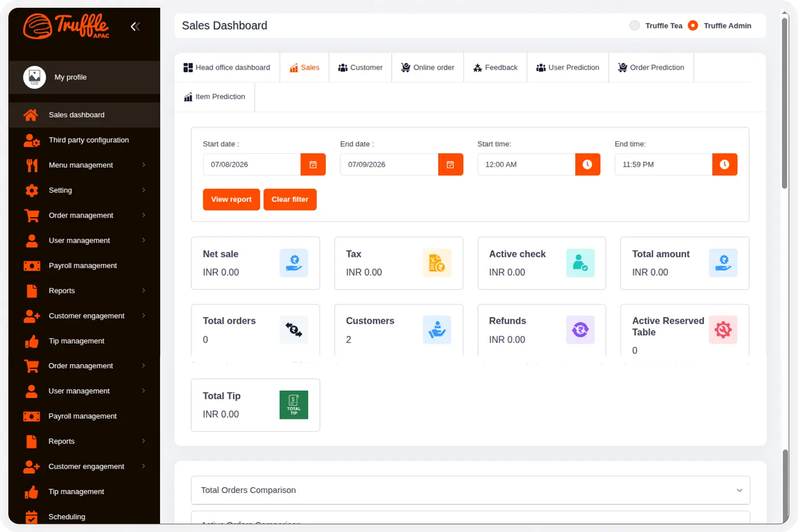This screenshot has width=798, height=532.
Task: Click the Customers card icon
Action: [437, 330]
